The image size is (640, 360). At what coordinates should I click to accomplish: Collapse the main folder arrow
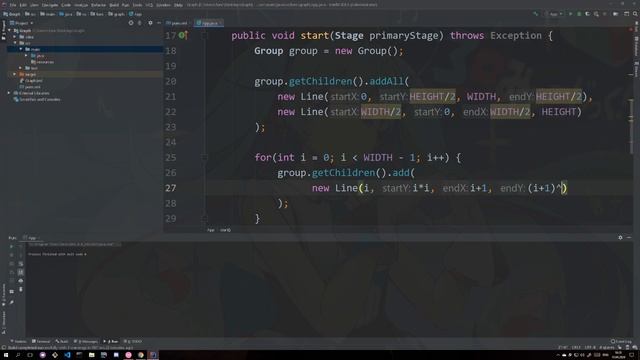21,49
